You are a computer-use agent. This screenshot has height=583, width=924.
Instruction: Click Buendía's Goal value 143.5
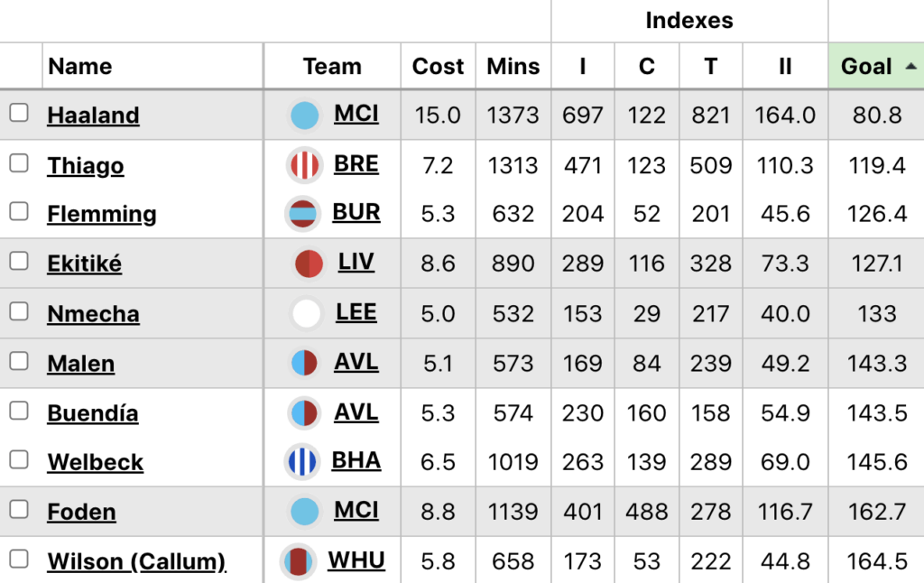point(875,413)
